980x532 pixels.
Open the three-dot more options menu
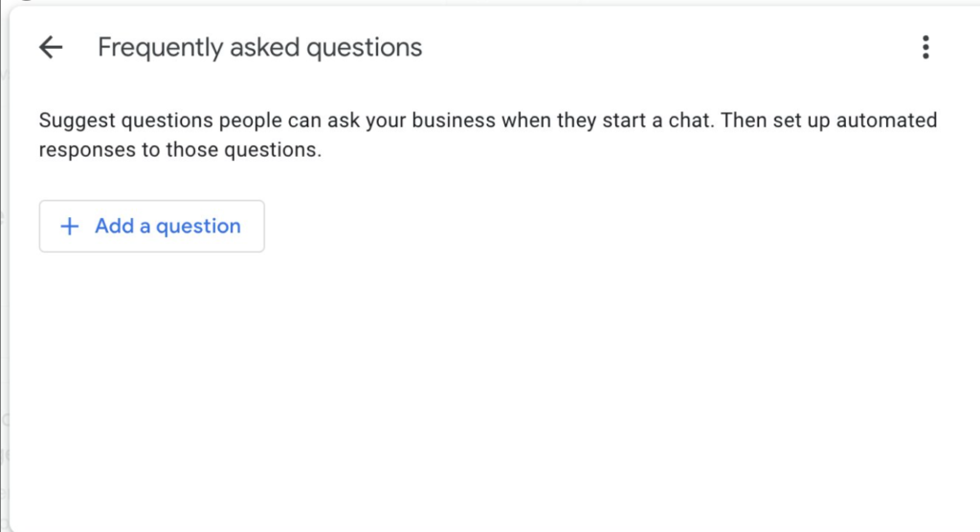924,47
